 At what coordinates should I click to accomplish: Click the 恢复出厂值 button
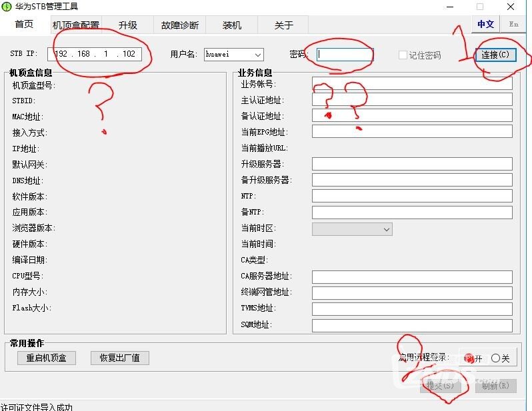pyautogui.click(x=120, y=358)
